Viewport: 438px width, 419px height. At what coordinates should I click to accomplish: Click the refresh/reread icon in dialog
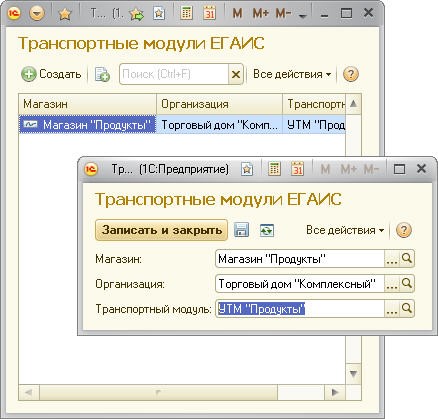pyautogui.click(x=267, y=230)
